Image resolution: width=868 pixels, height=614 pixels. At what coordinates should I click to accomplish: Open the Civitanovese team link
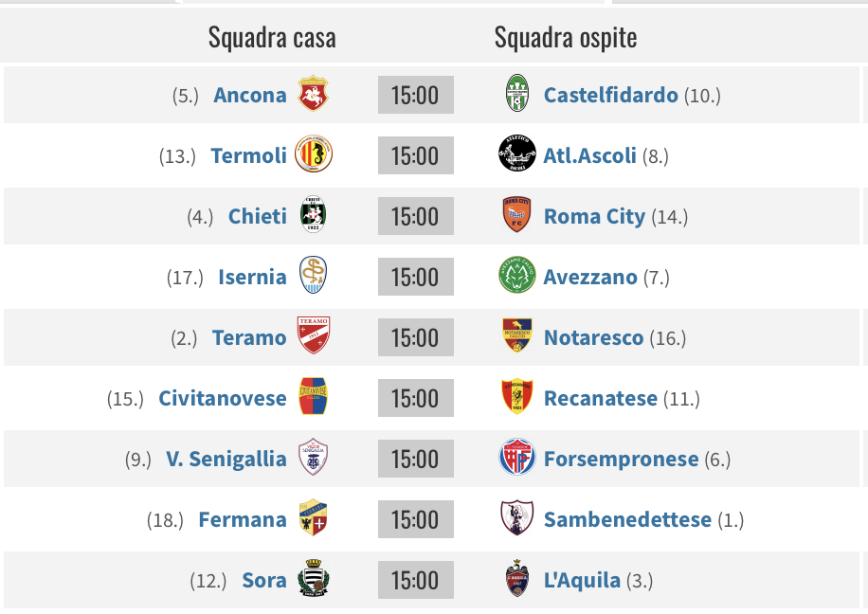pyautogui.click(x=223, y=398)
